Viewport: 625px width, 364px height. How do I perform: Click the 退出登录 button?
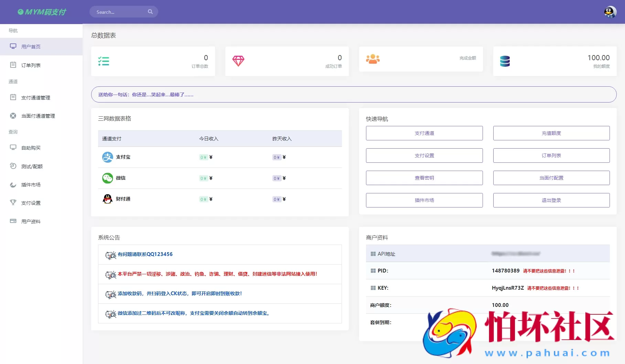pyautogui.click(x=551, y=200)
